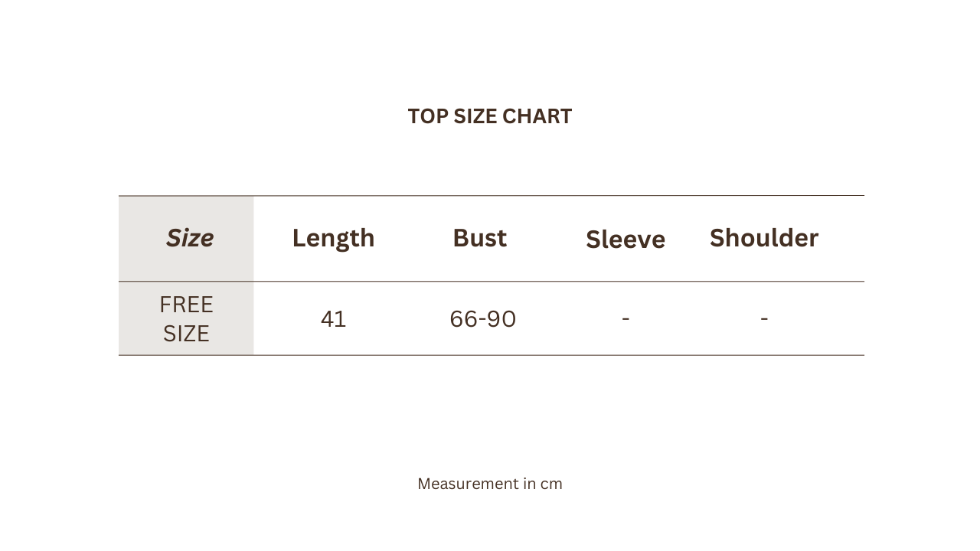Screen dimensions: 980x551
Task: Click the gray shaded Size header cell
Action: pos(186,239)
